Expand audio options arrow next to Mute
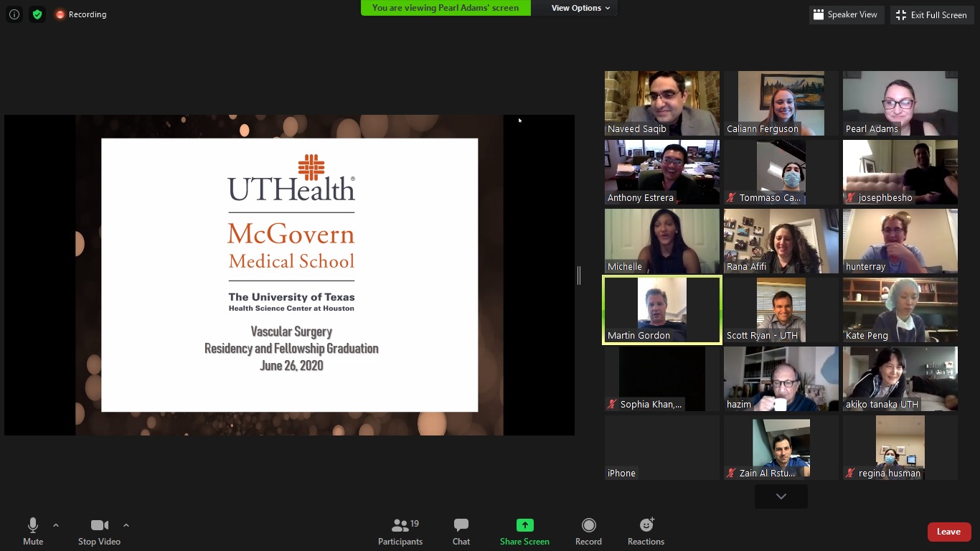Image resolution: width=980 pixels, height=551 pixels. (x=56, y=525)
